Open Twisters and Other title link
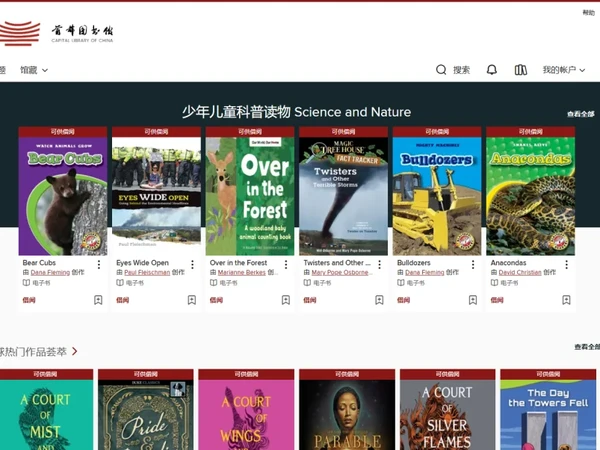The width and height of the screenshot is (600, 450). point(337,263)
